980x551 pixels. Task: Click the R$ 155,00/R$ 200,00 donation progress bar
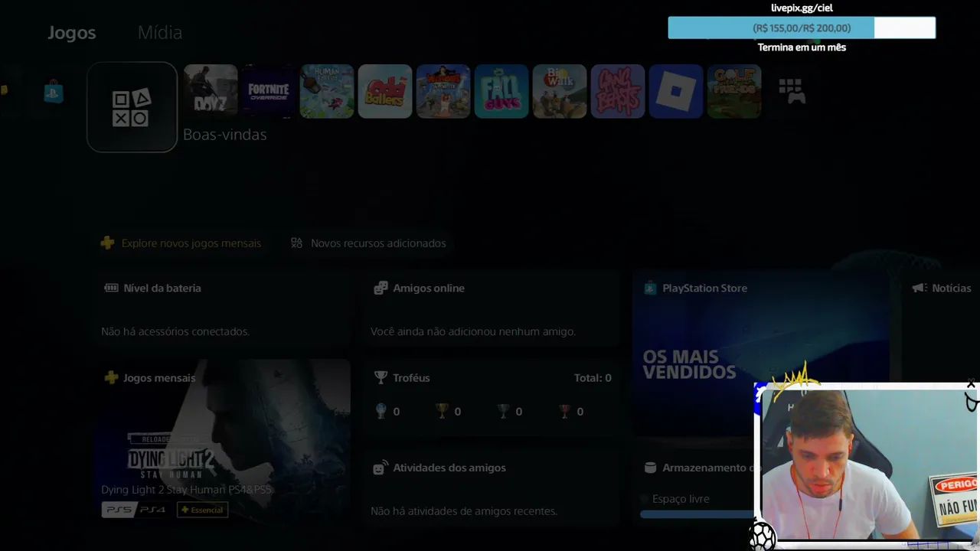(802, 28)
